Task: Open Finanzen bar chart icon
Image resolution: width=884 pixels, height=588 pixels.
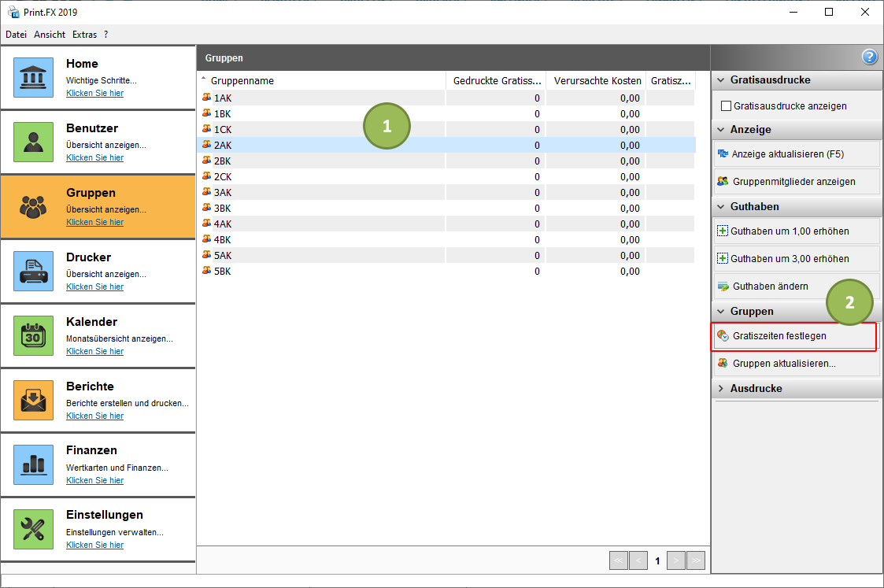Action: coord(33,464)
